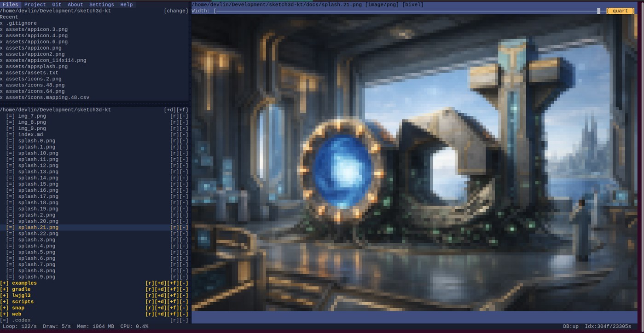Open recent file assets/appicon2.png
Screen dimensions: 644x333
(35, 54)
